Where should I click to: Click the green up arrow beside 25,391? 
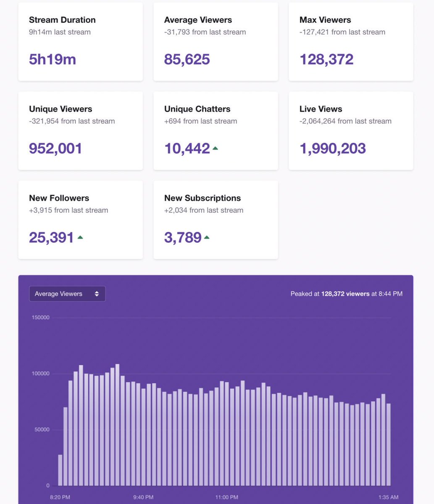pyautogui.click(x=80, y=237)
